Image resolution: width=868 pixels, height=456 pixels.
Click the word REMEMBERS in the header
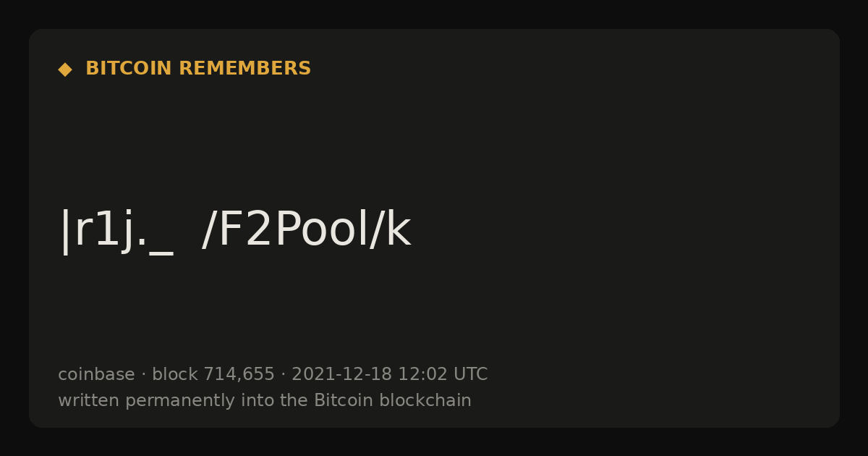tap(244, 69)
